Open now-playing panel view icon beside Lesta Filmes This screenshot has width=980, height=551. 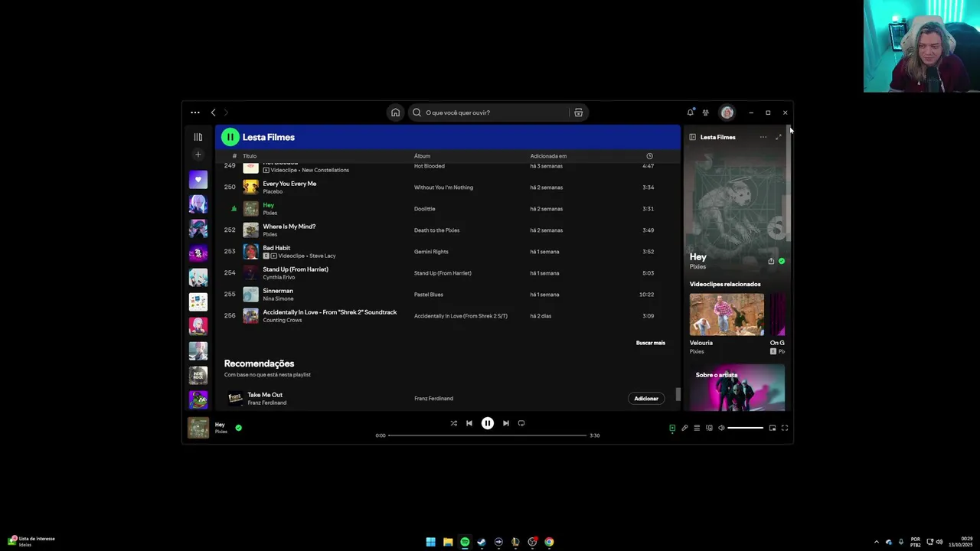pyautogui.click(x=692, y=137)
